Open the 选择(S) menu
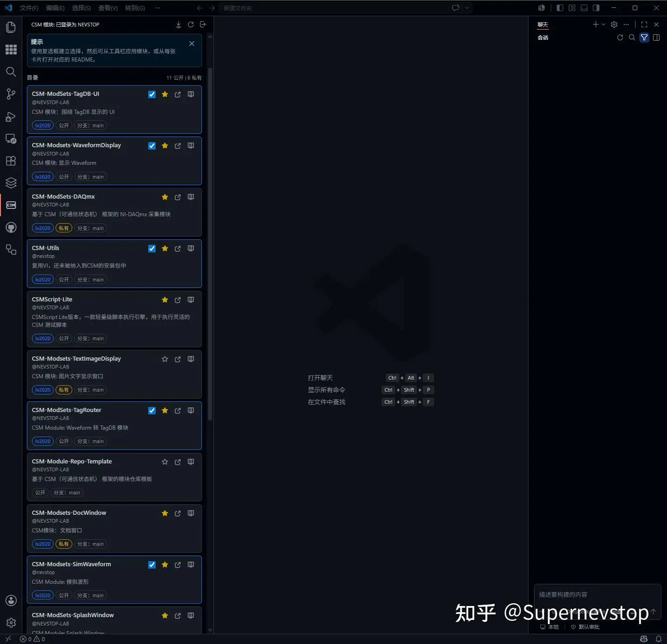667x644 pixels. coord(82,8)
